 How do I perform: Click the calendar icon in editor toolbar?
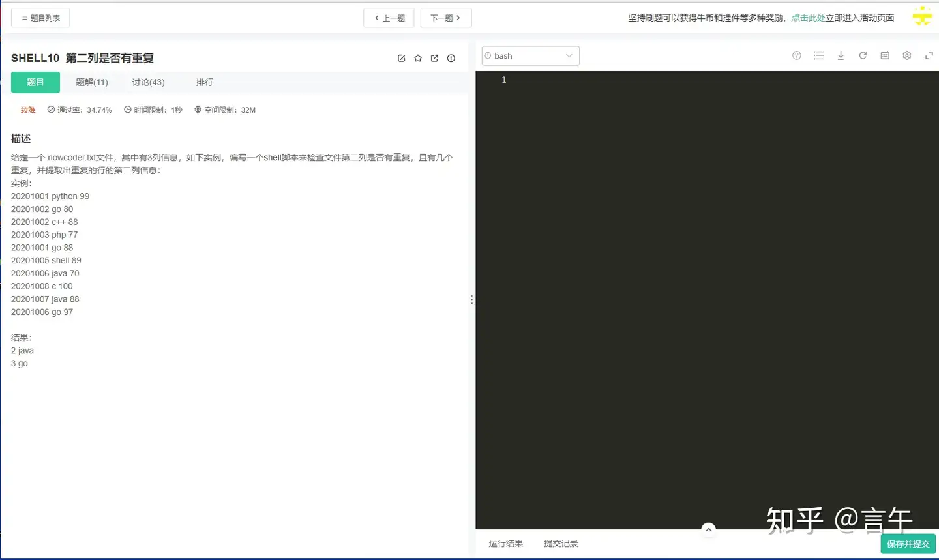(885, 56)
